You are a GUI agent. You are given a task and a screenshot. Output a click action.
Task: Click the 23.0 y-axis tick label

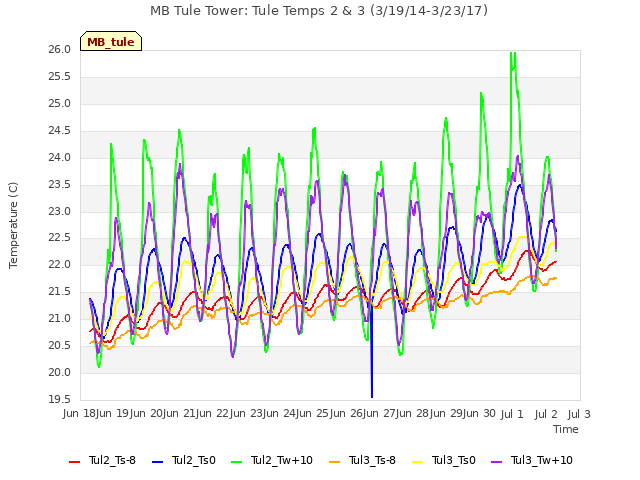click(x=60, y=211)
